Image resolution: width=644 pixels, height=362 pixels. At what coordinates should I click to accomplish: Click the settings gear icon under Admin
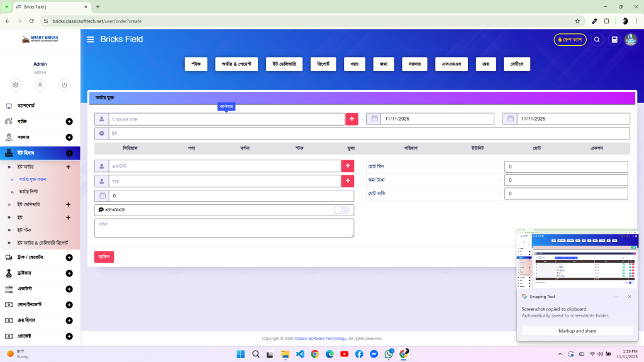click(x=15, y=85)
